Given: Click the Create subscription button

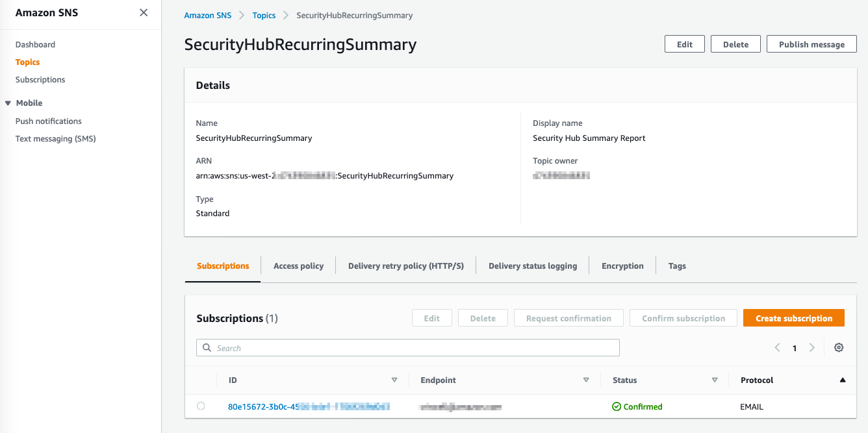Looking at the screenshot, I should click(x=793, y=318).
